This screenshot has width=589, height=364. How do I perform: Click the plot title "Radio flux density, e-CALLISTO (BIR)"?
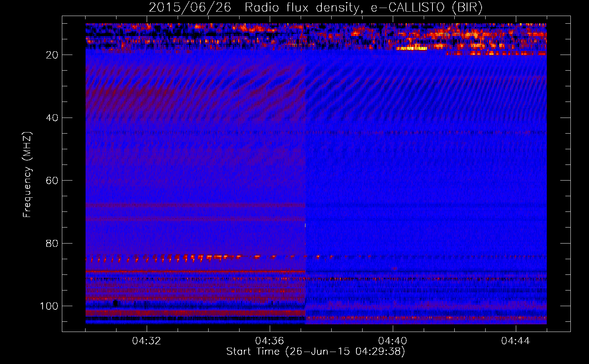pyautogui.click(x=364, y=8)
